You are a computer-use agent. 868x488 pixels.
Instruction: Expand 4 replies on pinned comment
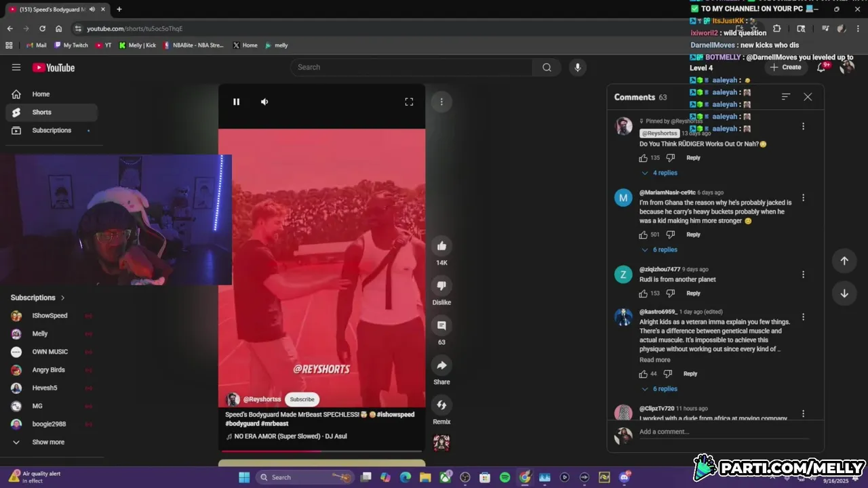660,173
